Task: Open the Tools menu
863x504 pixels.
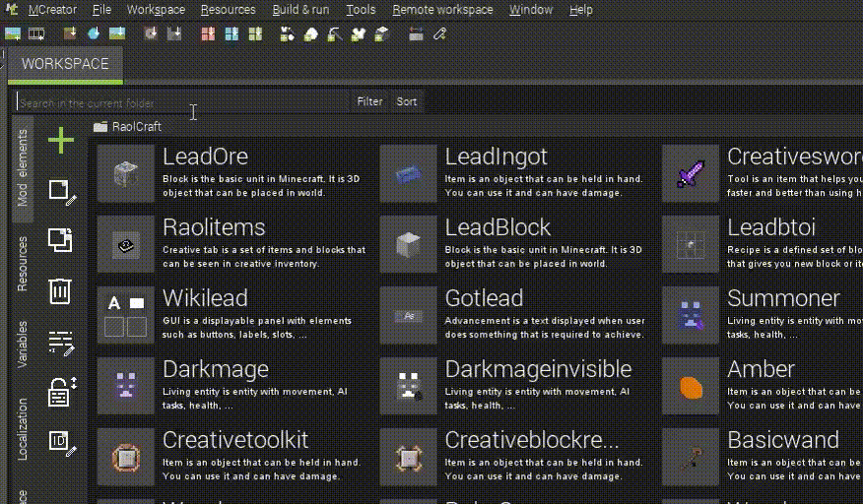Action: (x=361, y=10)
